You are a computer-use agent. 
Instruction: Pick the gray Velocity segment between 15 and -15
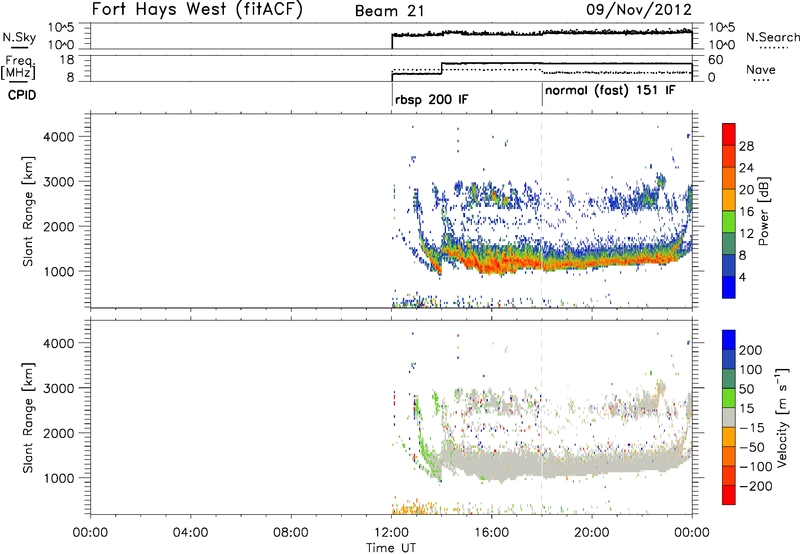729,417
